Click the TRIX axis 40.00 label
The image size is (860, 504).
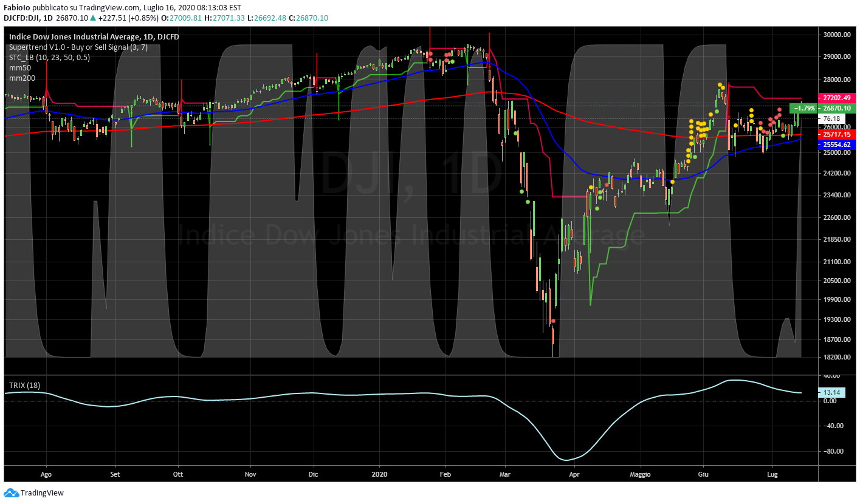pyautogui.click(x=830, y=376)
